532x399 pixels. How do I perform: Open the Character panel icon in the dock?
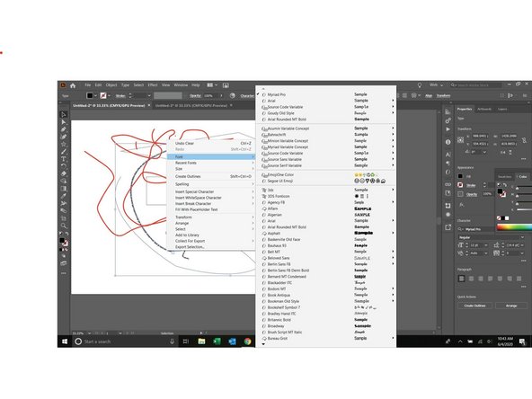click(x=448, y=155)
